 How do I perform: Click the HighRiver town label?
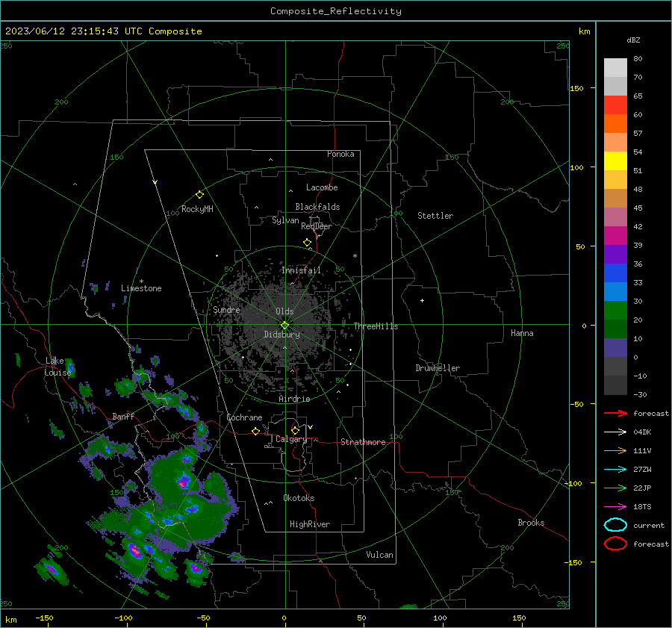click(x=310, y=524)
